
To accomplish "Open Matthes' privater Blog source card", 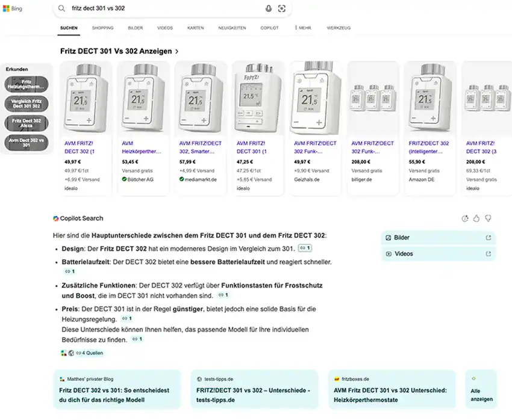I will coord(117,390).
